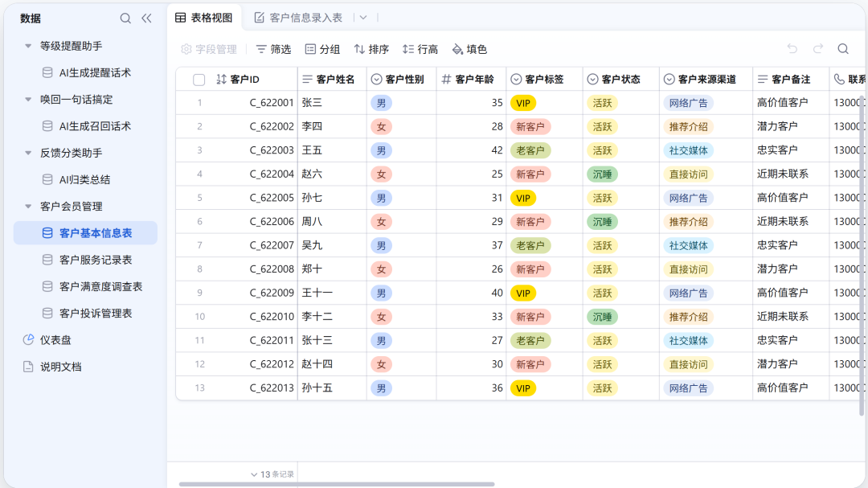The image size is (868, 488).
Task: Click the horizontal scrollbar under the table
Action: click(337, 484)
